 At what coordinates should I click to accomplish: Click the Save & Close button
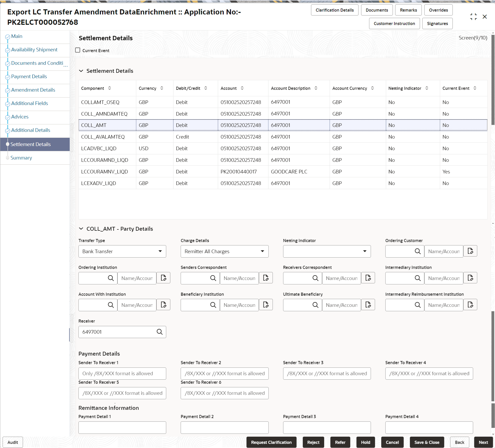coord(427,442)
